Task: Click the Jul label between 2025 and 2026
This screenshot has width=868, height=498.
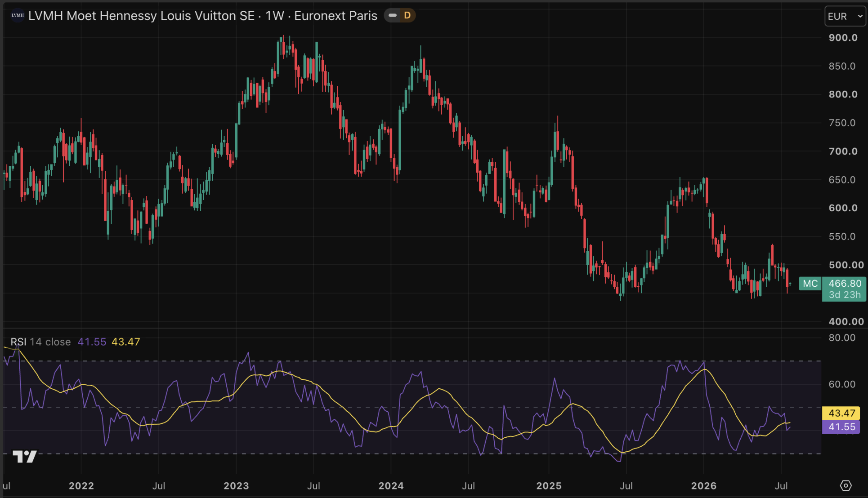Action: (626, 486)
